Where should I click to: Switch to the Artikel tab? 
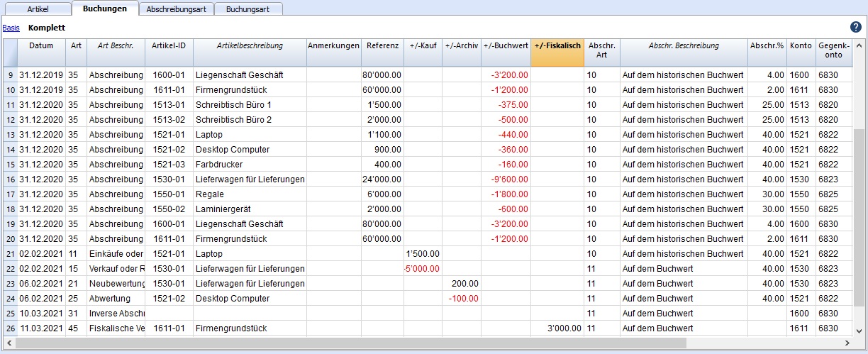(x=38, y=9)
